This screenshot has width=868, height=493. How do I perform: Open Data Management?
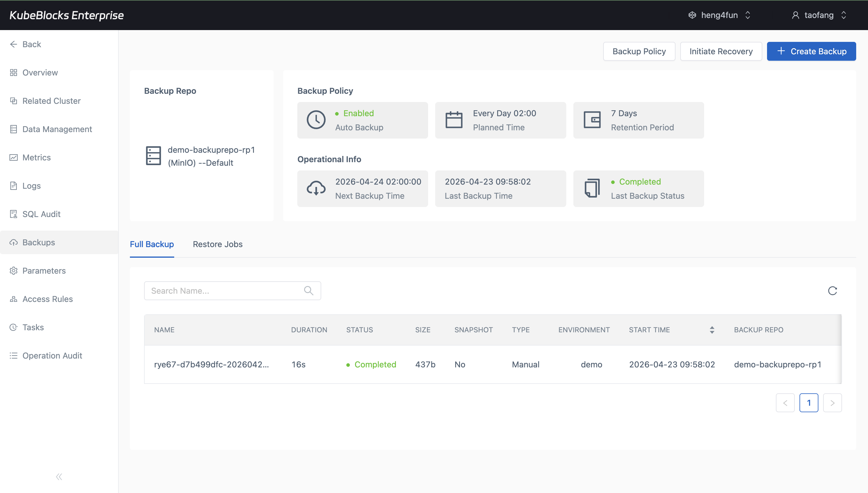pyautogui.click(x=57, y=129)
